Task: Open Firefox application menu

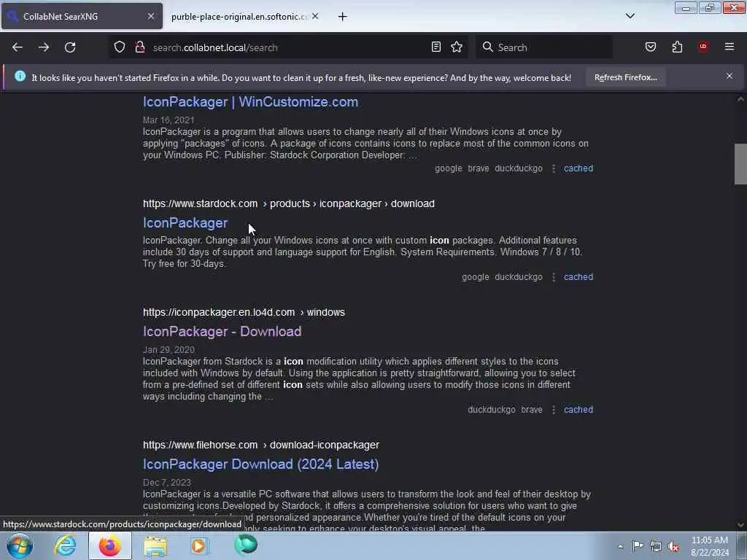Action: click(729, 47)
